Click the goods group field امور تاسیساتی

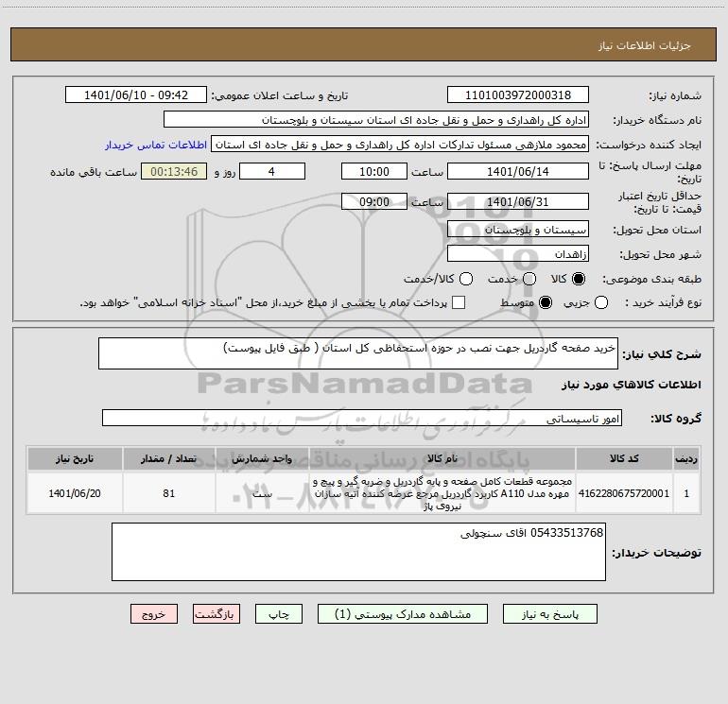[362, 418]
